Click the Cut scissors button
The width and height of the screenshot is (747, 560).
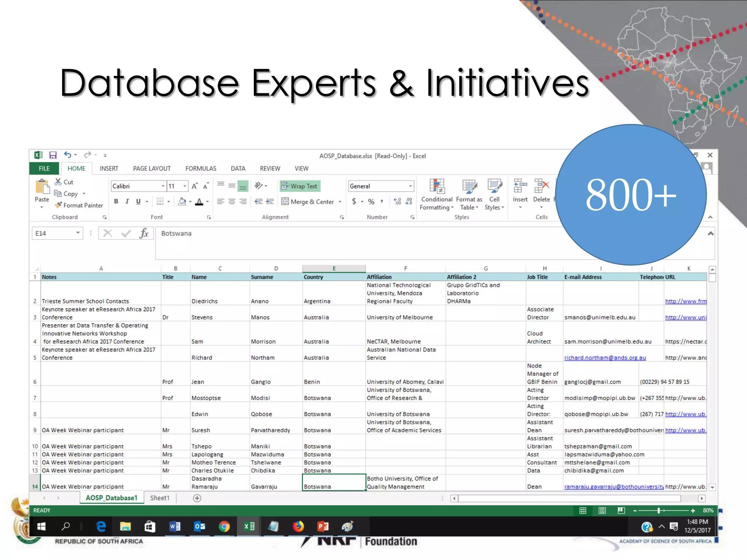[x=64, y=182]
